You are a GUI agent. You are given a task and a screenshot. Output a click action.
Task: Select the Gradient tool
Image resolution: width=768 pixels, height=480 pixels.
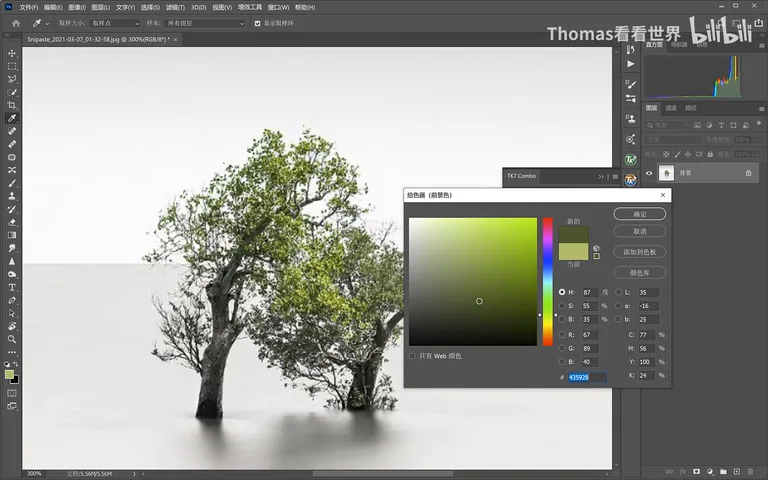[12, 235]
